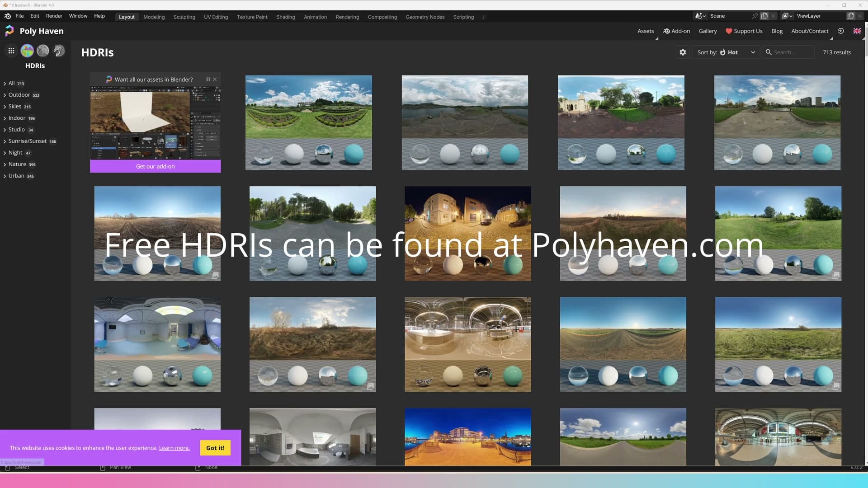Open the Assets navigation link
Viewport: 868px width, 488px height.
pyautogui.click(x=646, y=31)
